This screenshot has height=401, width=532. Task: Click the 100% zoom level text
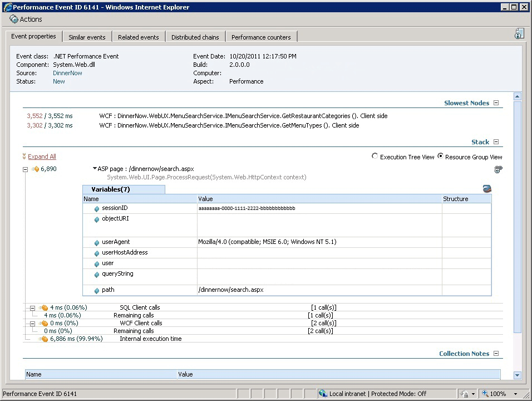[498, 394]
